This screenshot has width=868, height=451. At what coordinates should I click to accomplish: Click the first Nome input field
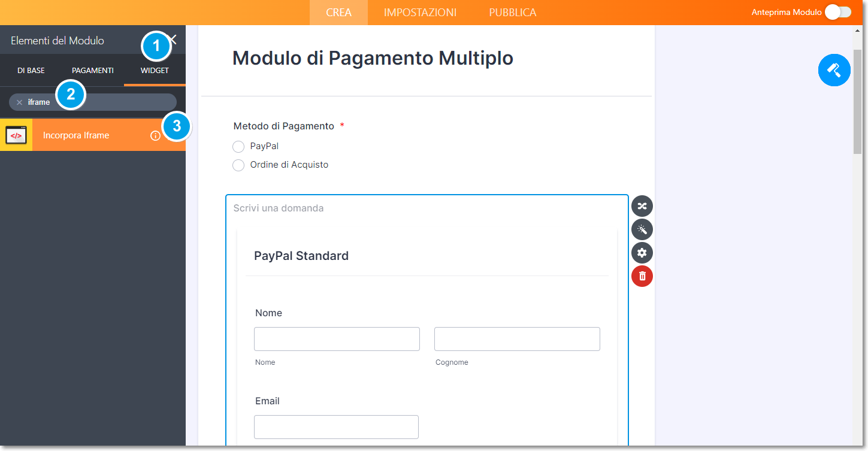(337, 339)
